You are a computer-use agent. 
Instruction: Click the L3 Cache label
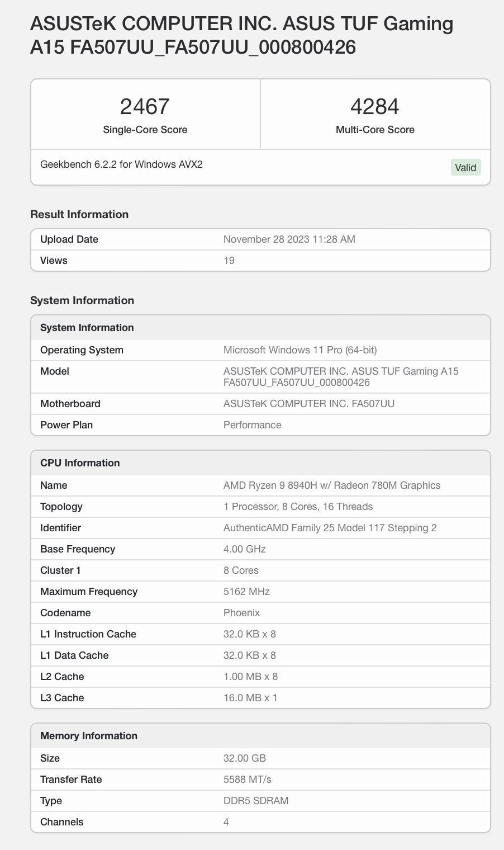[62, 698]
